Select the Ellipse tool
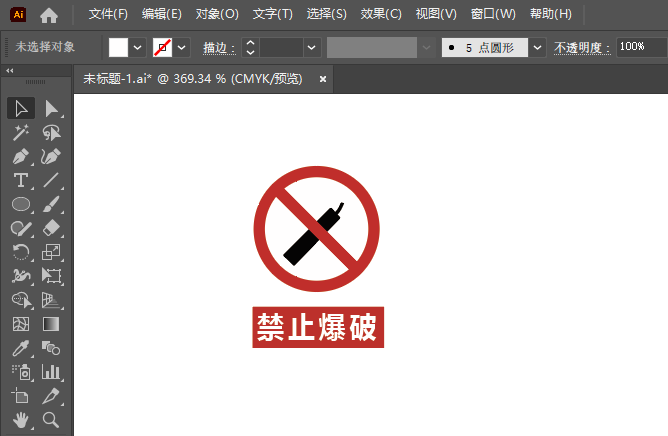 tap(21, 204)
